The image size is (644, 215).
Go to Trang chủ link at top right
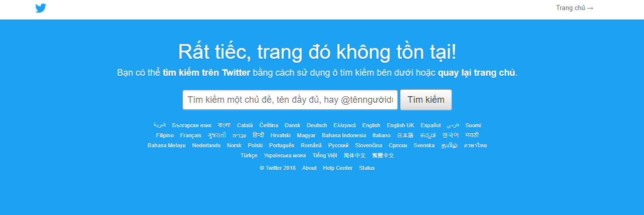click(574, 8)
